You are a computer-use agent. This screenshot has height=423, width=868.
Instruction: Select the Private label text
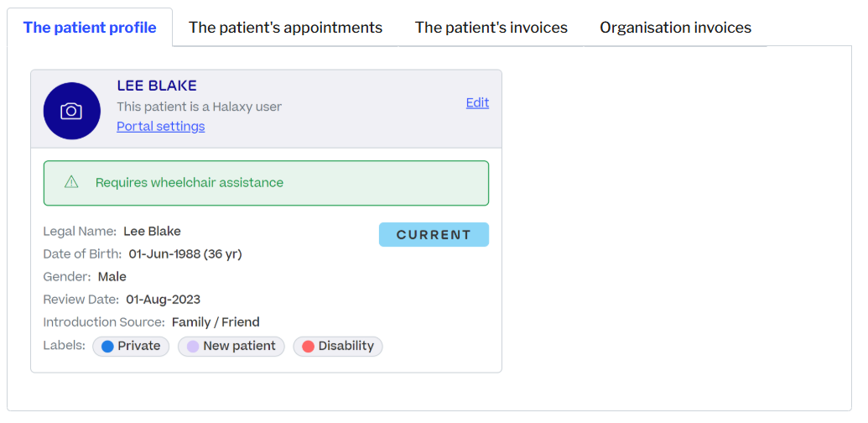138,346
